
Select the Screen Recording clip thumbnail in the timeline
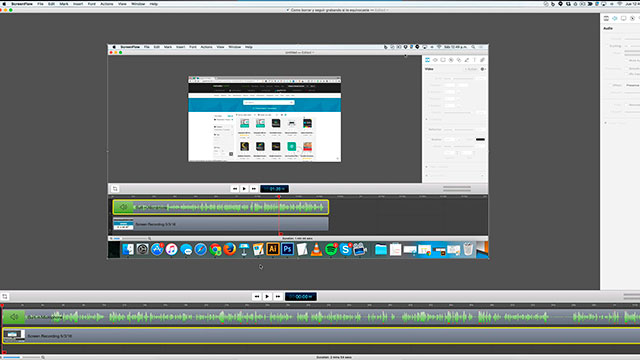click(14, 336)
